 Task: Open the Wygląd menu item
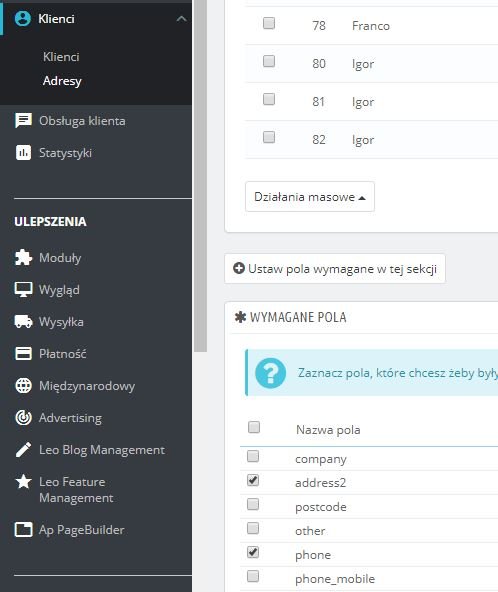click(59, 290)
